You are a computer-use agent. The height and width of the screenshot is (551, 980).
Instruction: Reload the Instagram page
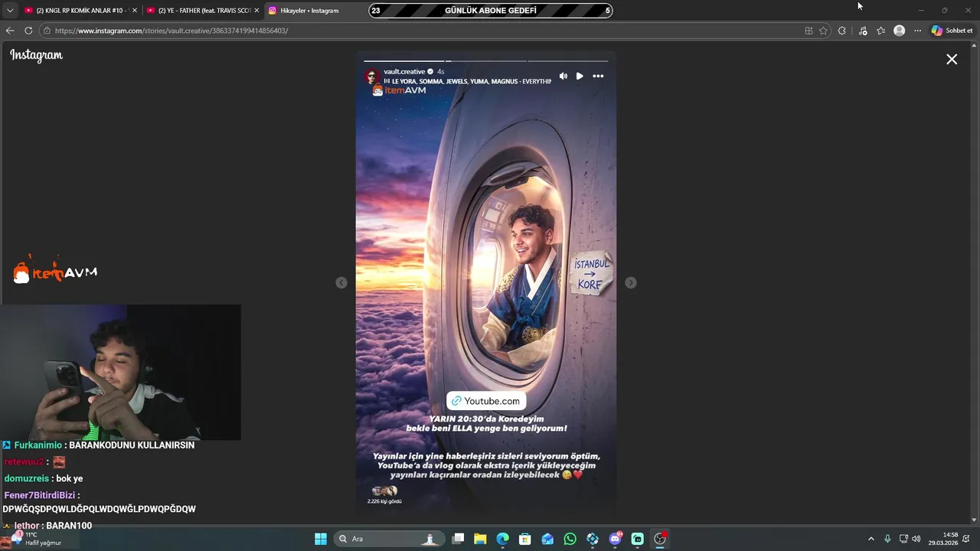[x=28, y=31]
